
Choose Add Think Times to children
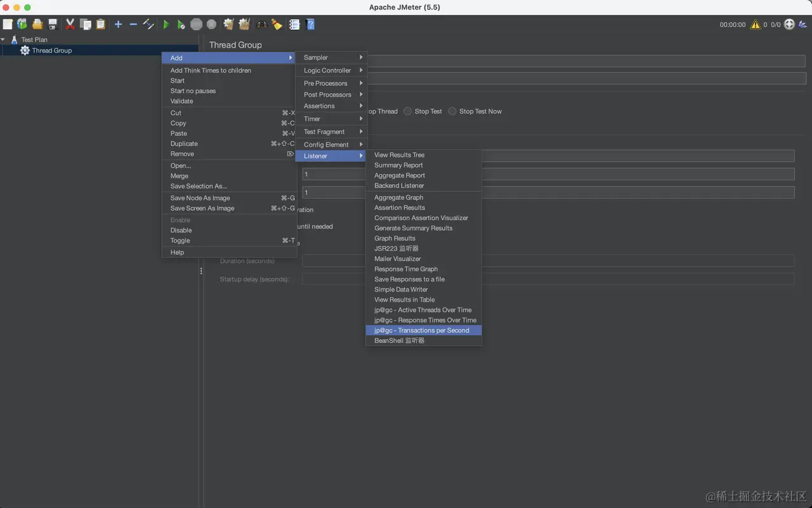pos(230,70)
